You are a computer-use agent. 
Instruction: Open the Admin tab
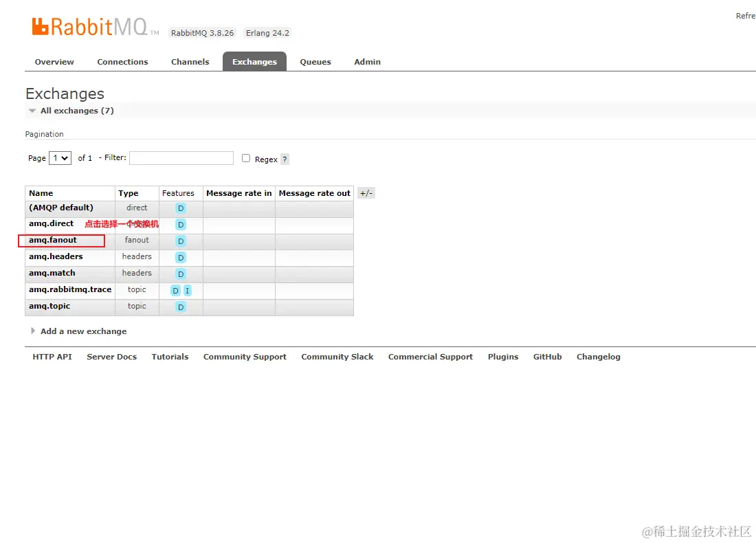click(368, 62)
